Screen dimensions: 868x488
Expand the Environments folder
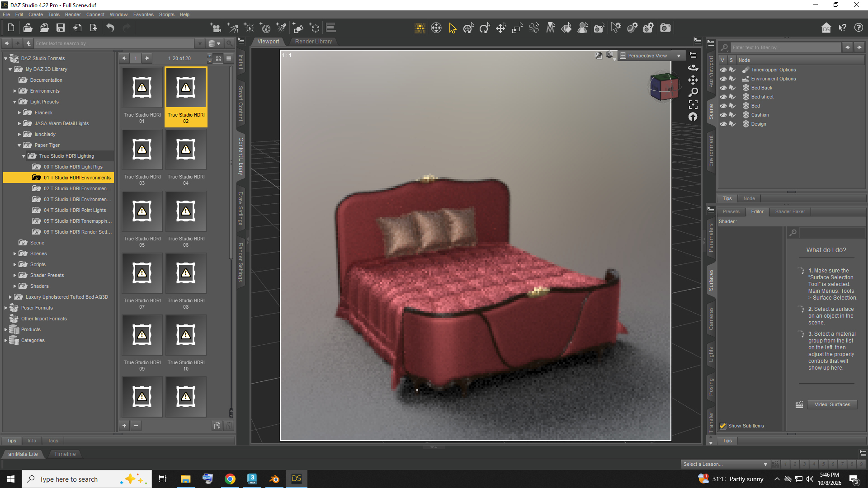pos(15,91)
